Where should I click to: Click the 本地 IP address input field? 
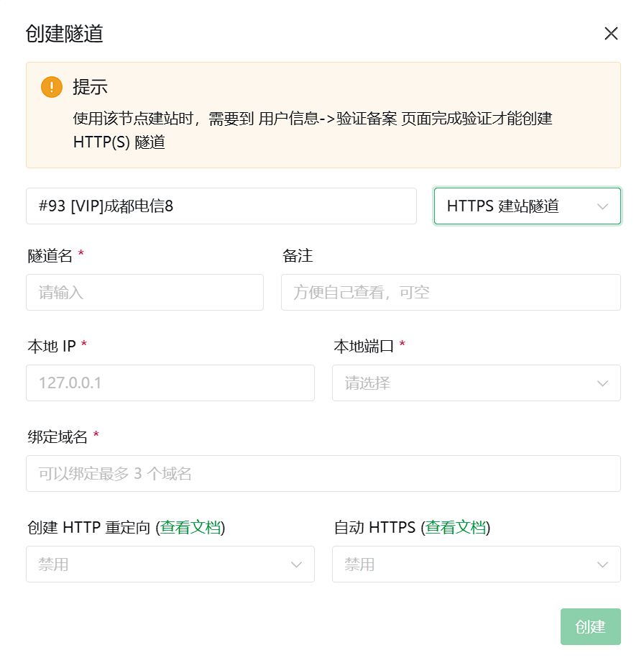coord(170,383)
